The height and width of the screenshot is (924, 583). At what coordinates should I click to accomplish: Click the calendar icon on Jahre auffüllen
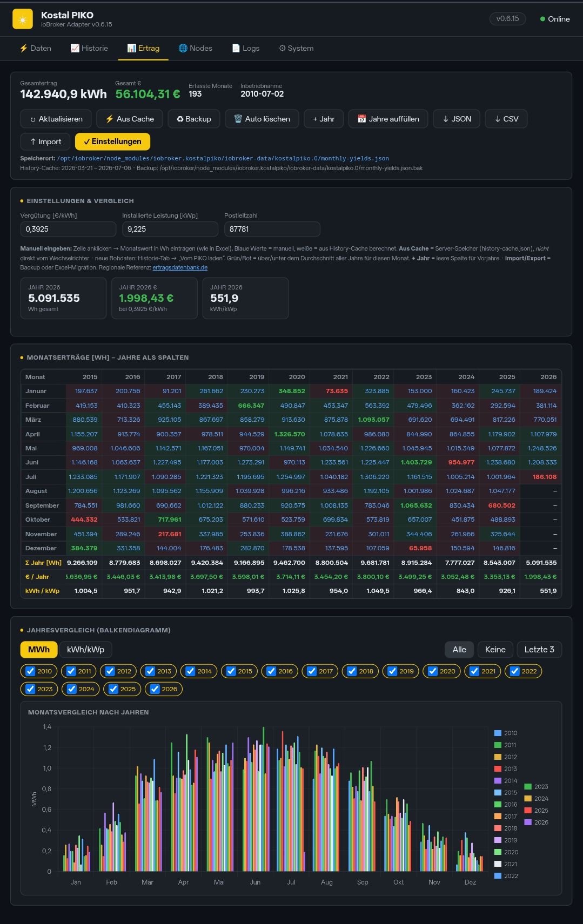[362, 119]
